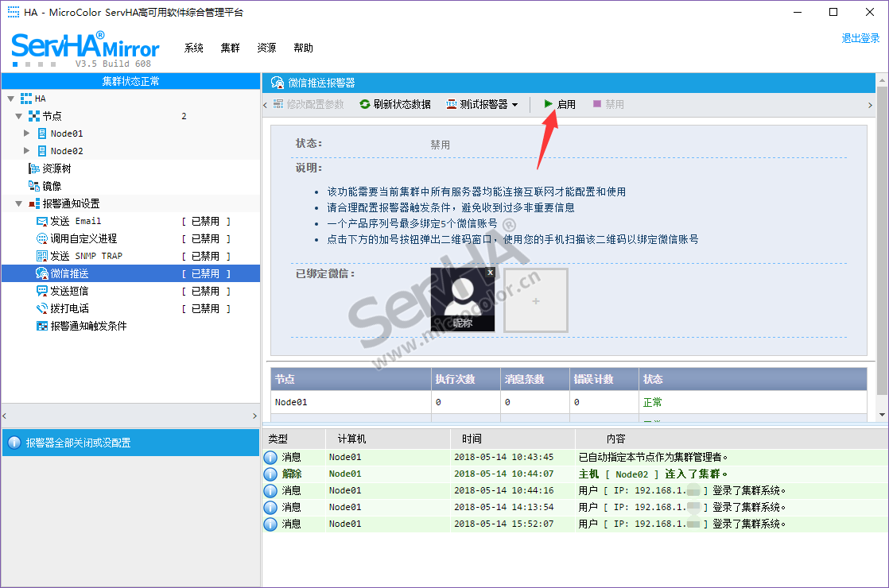Click the resource tree (资源树) icon
The height and width of the screenshot is (588, 889).
click(34, 168)
